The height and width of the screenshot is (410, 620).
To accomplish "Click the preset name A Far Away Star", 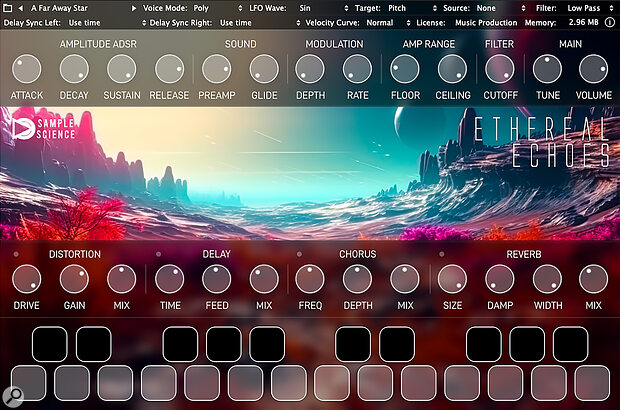I will pos(59,8).
